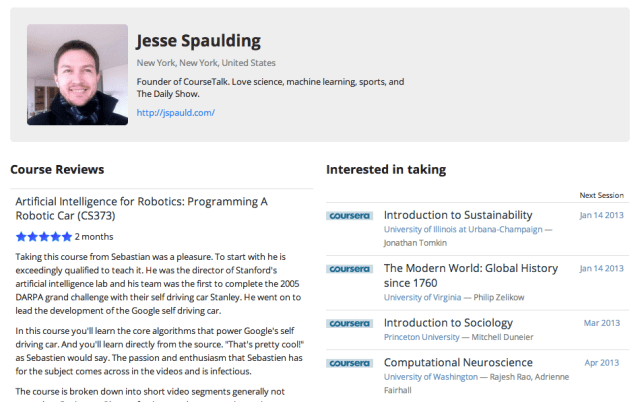Click the Course Reviews section heading
Screen dimensions: 640x402
[x=57, y=170]
